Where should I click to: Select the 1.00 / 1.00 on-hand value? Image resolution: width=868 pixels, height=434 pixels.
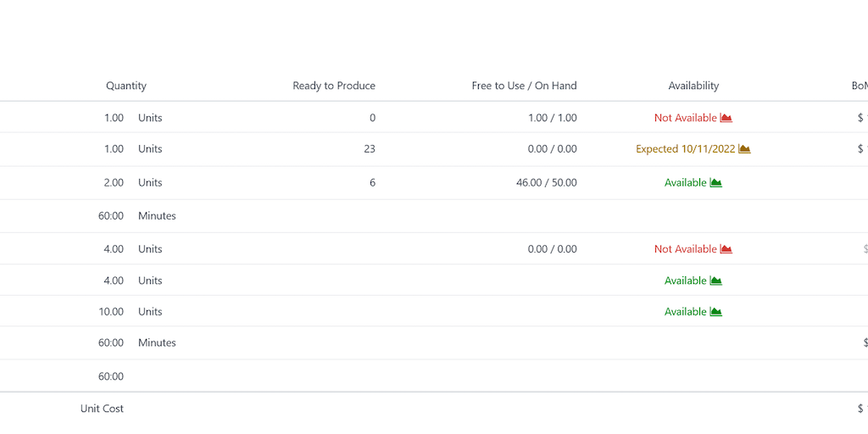tap(552, 118)
